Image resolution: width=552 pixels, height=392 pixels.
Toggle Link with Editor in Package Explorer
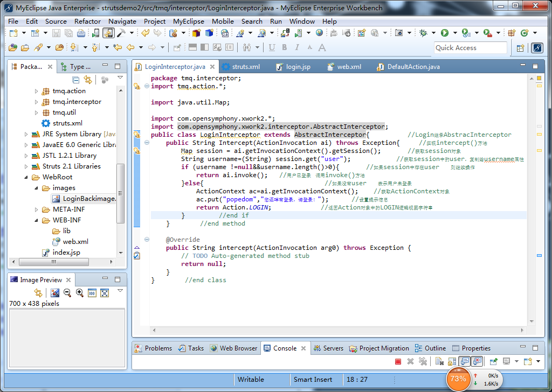point(87,80)
